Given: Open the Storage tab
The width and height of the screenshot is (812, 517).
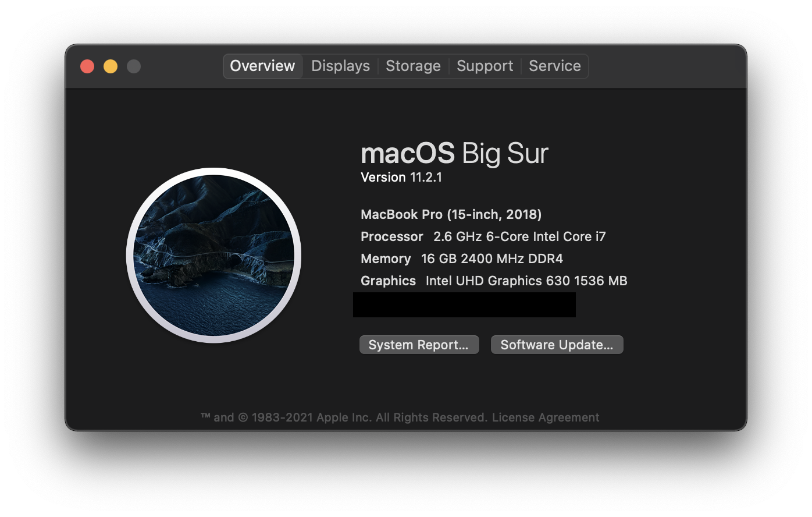Looking at the screenshot, I should (x=413, y=66).
